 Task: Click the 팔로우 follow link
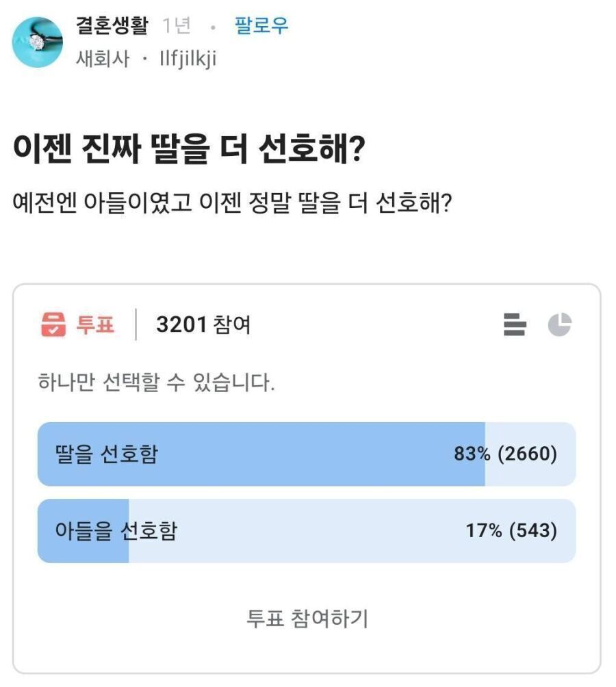(261, 27)
